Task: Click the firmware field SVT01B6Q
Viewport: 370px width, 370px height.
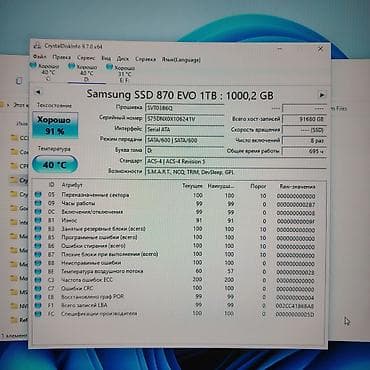Action: [185, 108]
